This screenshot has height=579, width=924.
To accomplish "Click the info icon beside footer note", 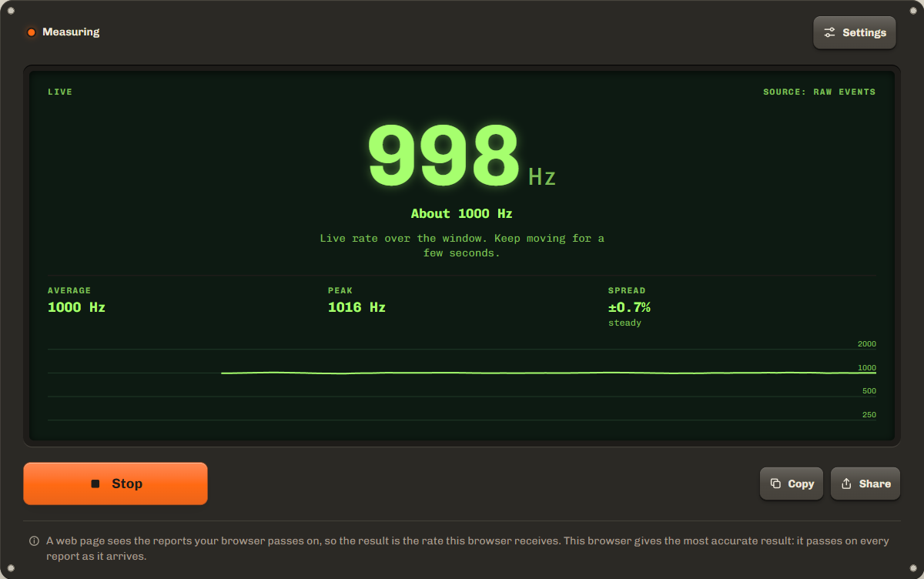I will 34,541.
